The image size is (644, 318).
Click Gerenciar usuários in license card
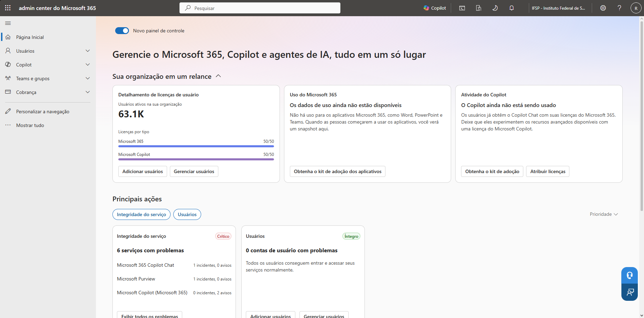194,171
